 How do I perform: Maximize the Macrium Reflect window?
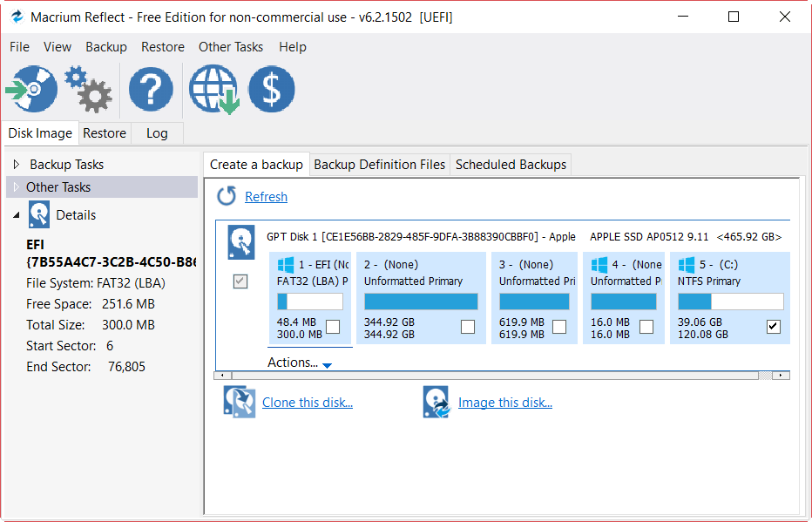[x=734, y=17]
